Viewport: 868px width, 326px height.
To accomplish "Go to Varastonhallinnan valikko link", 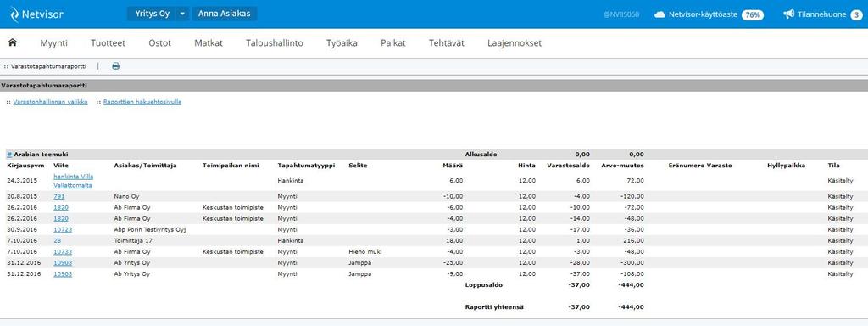I will (50, 102).
